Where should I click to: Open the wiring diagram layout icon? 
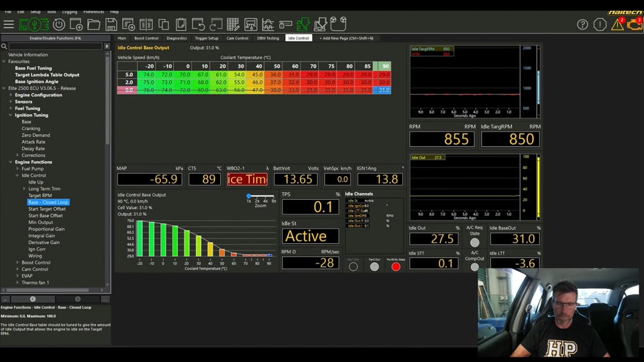[250, 25]
